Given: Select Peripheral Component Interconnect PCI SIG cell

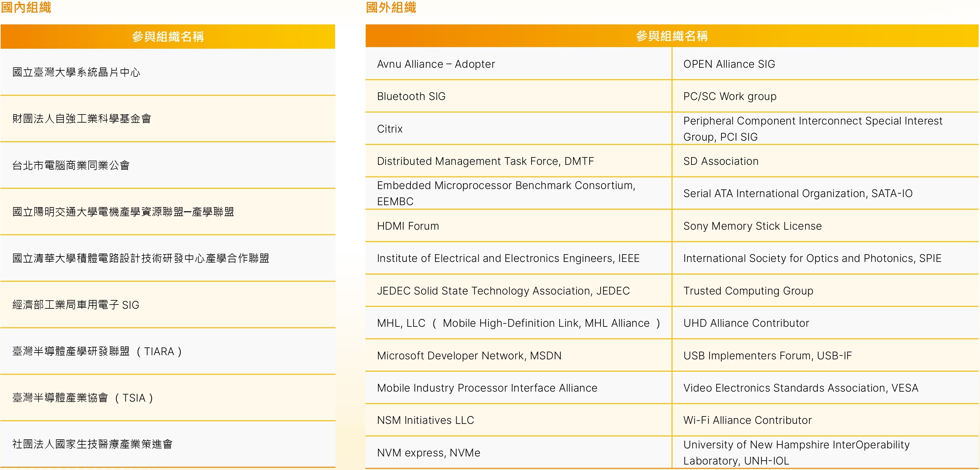Looking at the screenshot, I should click(x=826, y=129).
